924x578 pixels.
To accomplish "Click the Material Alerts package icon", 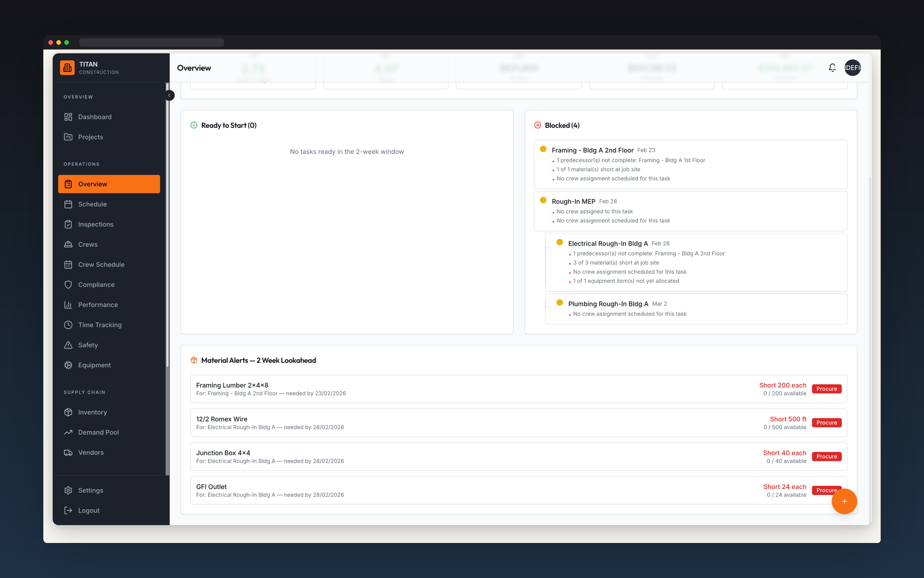I will coord(194,360).
